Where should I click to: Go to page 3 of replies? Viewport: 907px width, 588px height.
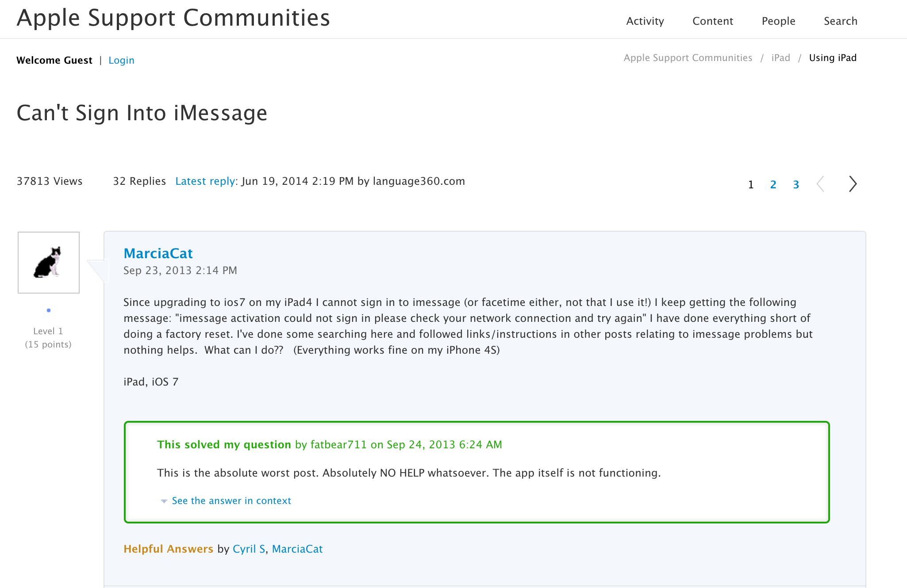tap(796, 184)
